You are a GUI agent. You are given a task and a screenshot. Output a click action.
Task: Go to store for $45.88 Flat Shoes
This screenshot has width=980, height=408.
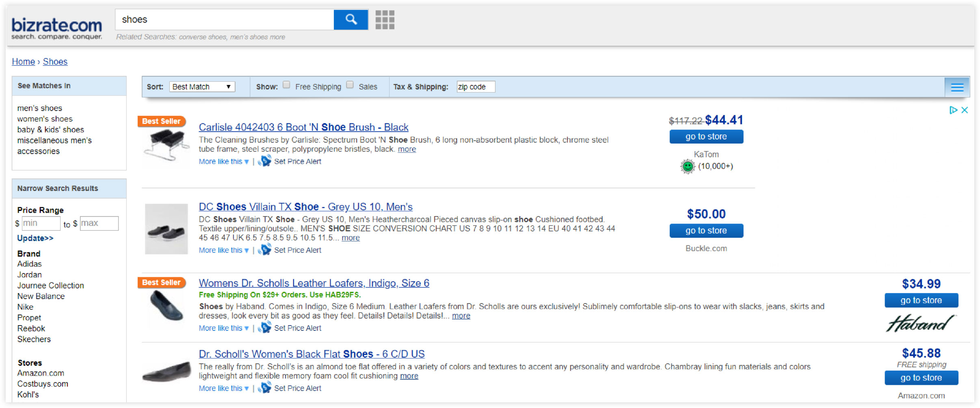[x=921, y=378]
